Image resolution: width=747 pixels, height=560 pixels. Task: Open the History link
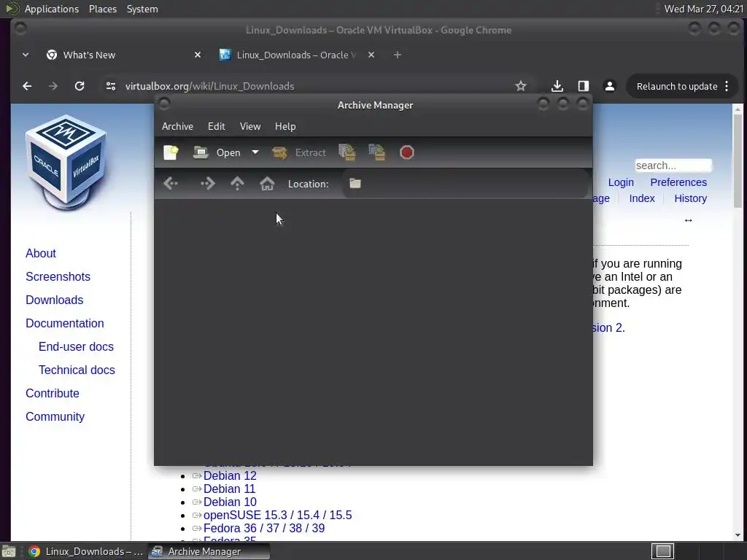point(690,198)
